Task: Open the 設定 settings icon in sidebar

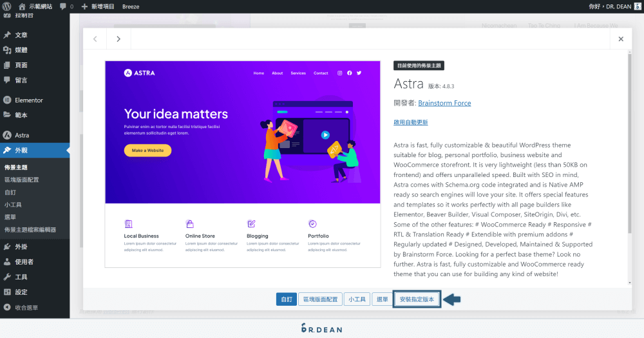Action: tap(7, 292)
